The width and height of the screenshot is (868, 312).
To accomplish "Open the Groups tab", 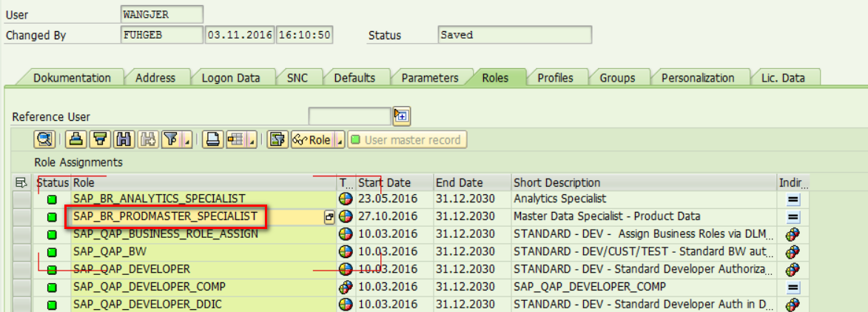I will pyautogui.click(x=617, y=78).
